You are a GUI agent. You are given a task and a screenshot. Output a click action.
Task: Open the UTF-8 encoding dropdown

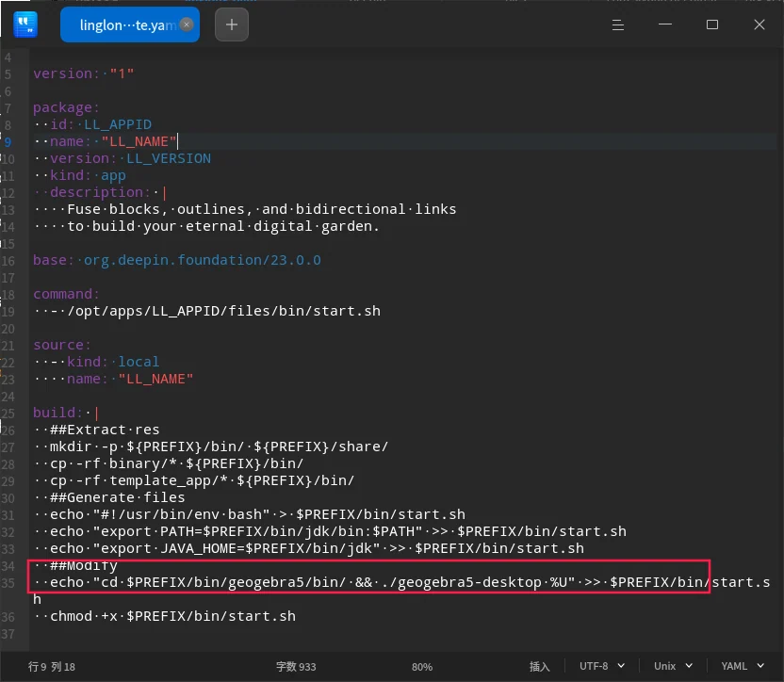coord(602,666)
